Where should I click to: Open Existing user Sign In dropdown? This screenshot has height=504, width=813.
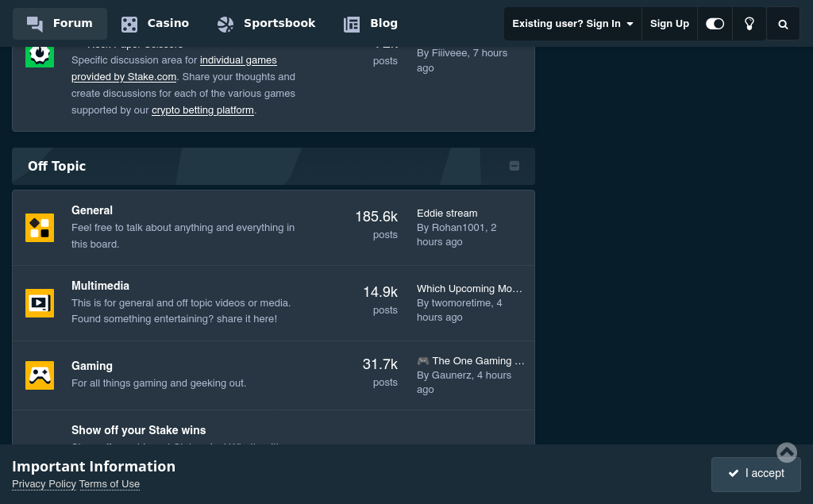coord(572,24)
